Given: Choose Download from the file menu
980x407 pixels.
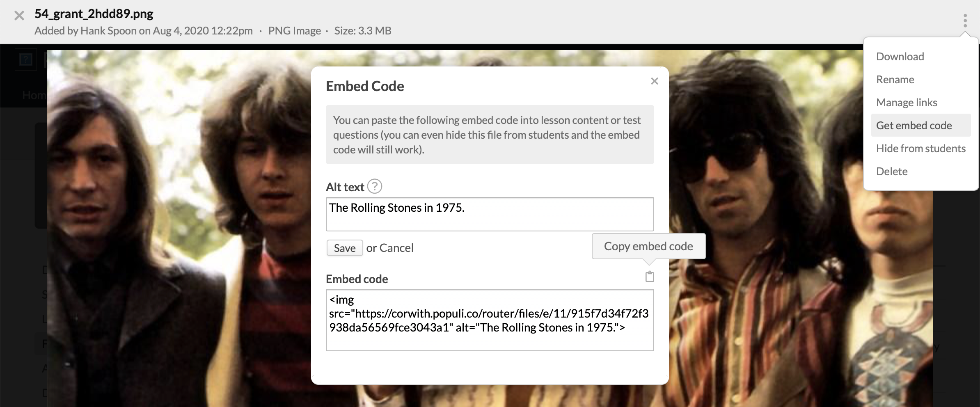Looking at the screenshot, I should [x=900, y=57].
